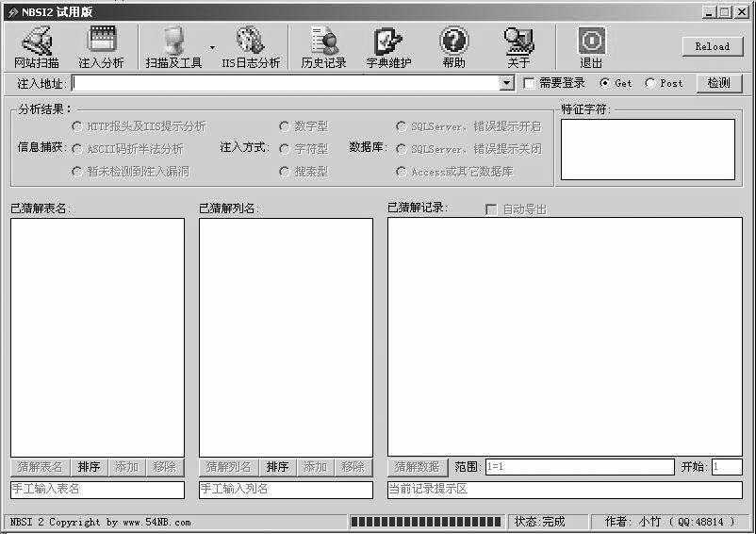Image resolution: width=756 pixels, height=534 pixels.
Task: Click the 帮助 help icon
Action: tap(453, 47)
